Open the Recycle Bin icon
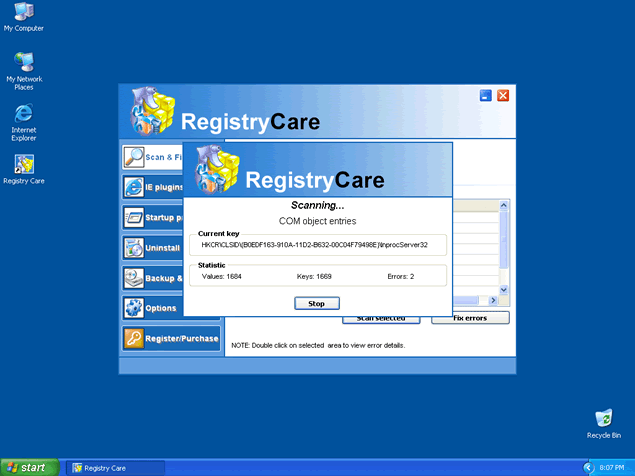 [603, 418]
